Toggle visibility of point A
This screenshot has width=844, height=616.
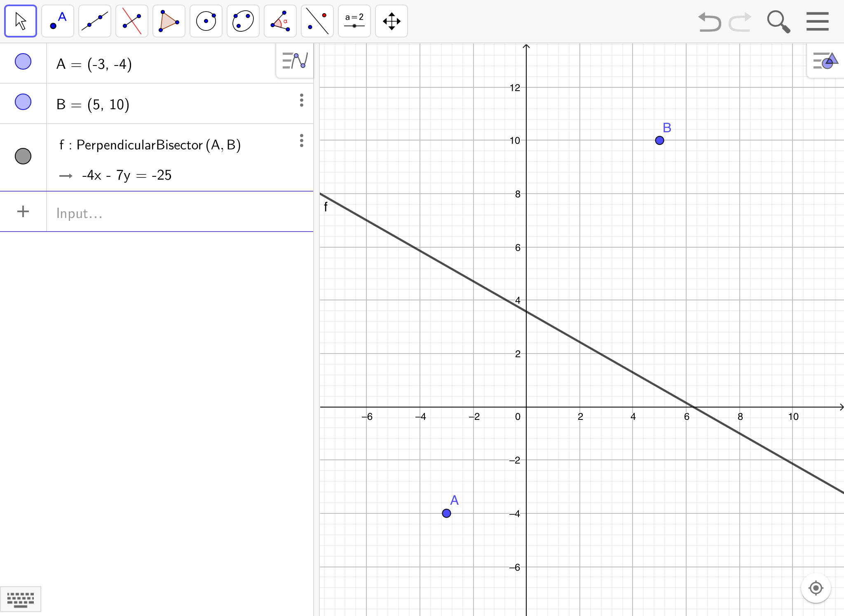point(23,62)
